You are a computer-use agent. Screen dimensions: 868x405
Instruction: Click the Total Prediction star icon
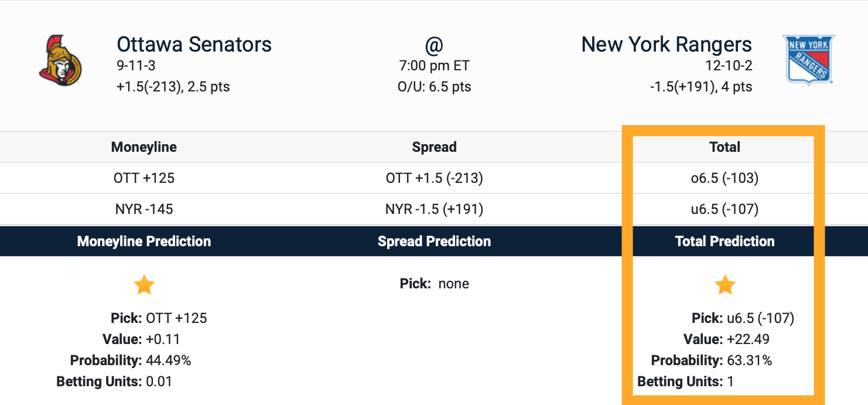point(725,285)
